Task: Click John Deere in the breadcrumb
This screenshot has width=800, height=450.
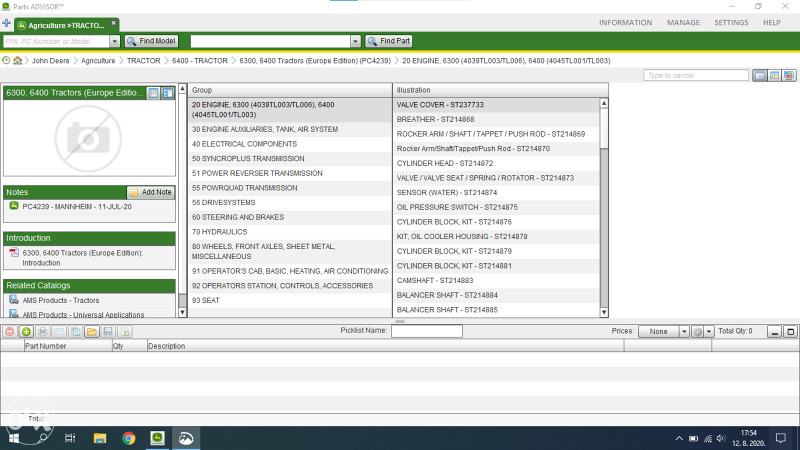Action: pos(51,60)
